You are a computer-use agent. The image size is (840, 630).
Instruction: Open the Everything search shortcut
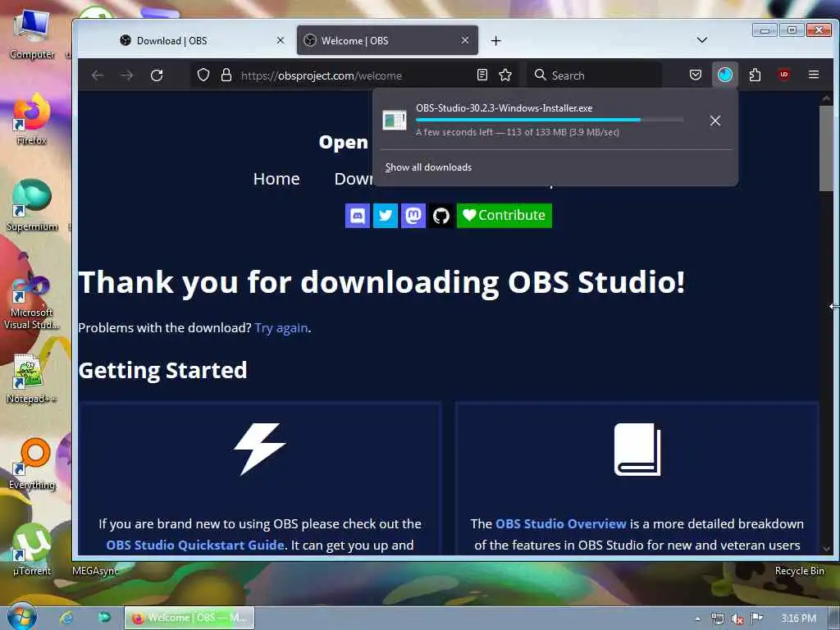click(x=32, y=464)
